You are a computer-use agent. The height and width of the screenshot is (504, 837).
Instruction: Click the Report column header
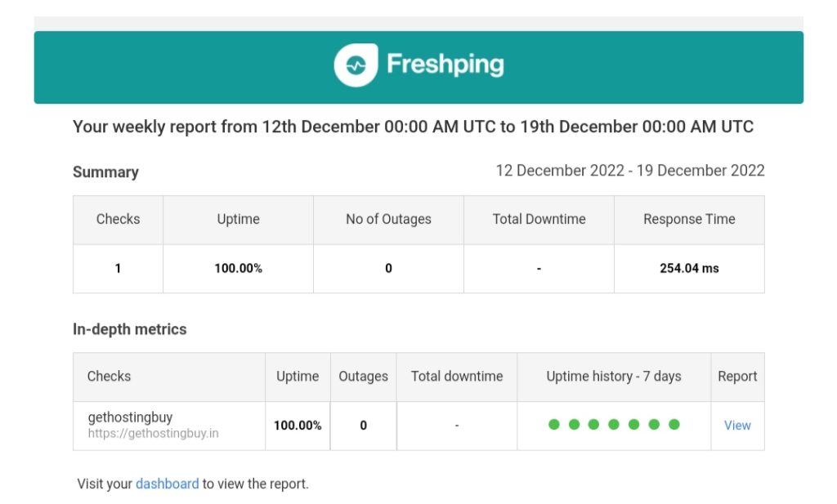pos(737,377)
